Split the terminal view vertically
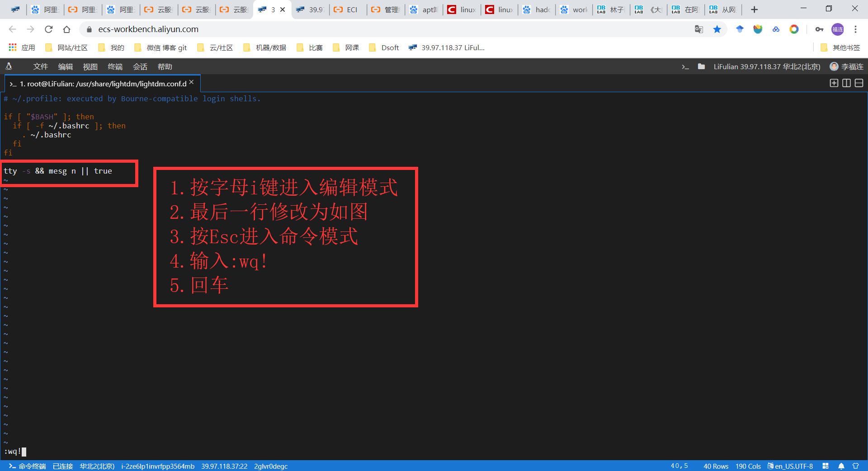The image size is (868, 471). coord(846,83)
